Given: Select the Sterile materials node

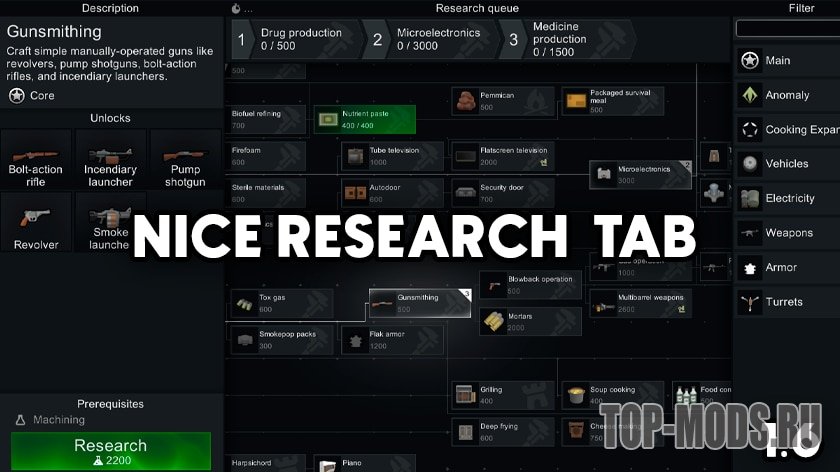Looking at the screenshot, I should click(266, 193).
